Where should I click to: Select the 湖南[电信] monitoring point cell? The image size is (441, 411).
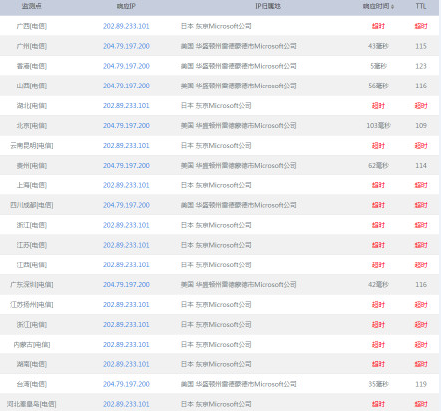coord(32,364)
